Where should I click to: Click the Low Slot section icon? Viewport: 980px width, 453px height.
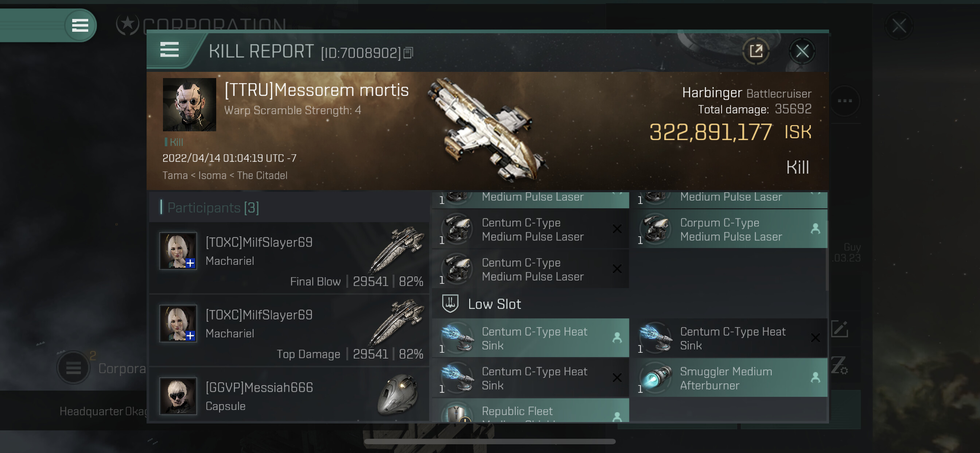(x=450, y=304)
